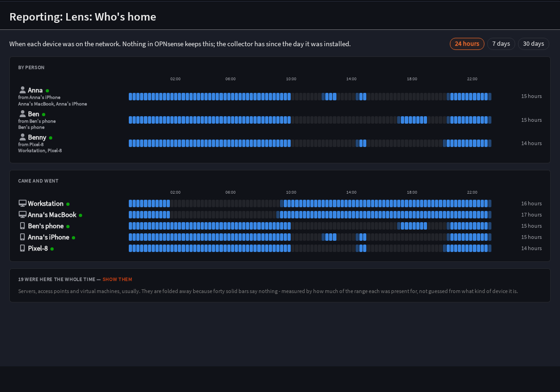Image resolution: width=560 pixels, height=392 pixels.
Task: Click 'from Ben's phone' under Ben
Action: coord(37,121)
